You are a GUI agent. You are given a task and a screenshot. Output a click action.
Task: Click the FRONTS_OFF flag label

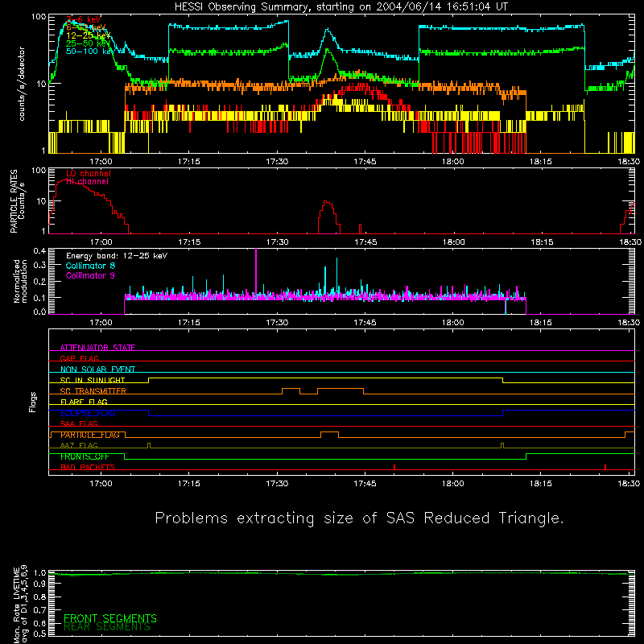point(85,456)
